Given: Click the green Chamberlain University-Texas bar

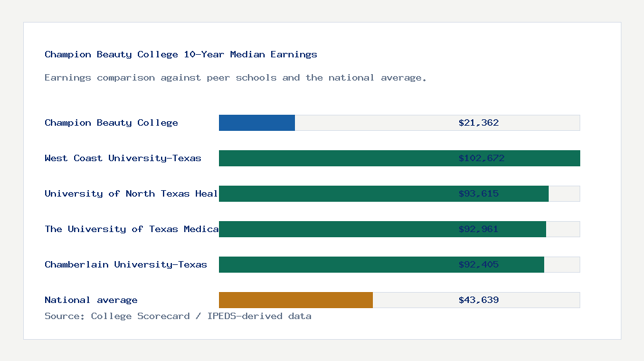Looking at the screenshot, I should click(381, 264).
